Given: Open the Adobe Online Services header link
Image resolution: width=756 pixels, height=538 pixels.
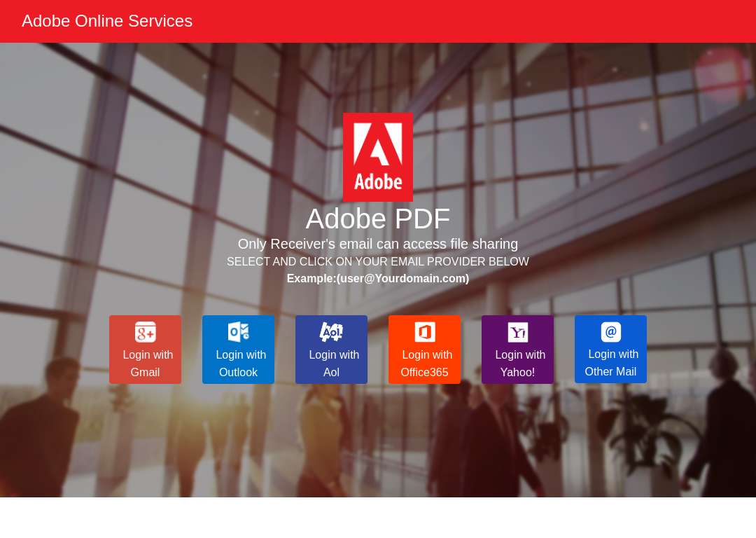Looking at the screenshot, I should tap(107, 21).
